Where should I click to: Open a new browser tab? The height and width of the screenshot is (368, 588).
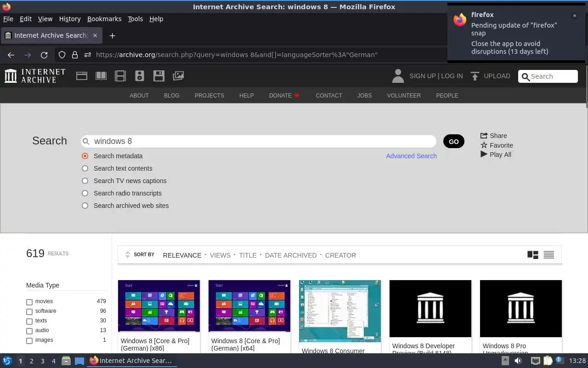click(x=112, y=35)
